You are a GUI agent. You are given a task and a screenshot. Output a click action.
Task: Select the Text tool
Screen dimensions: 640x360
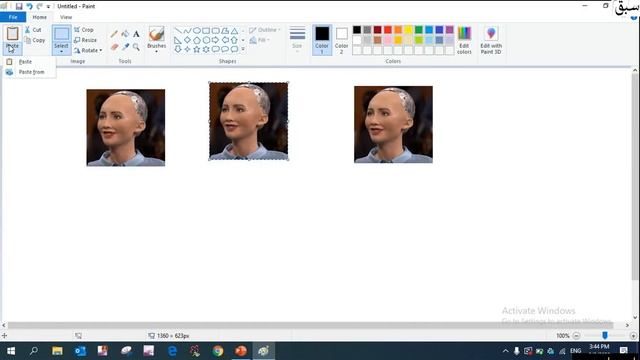[136, 34]
